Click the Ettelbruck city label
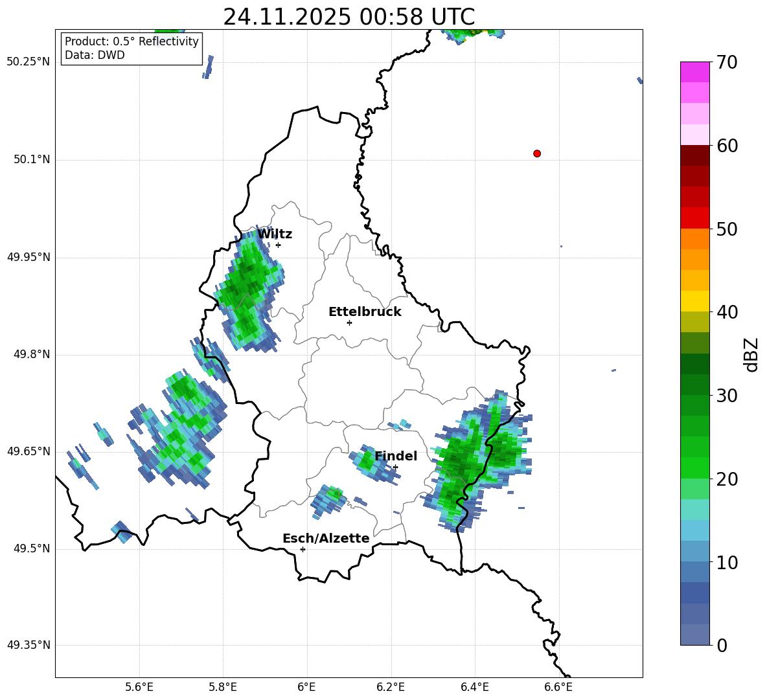This screenshot has height=700, width=767. [365, 312]
